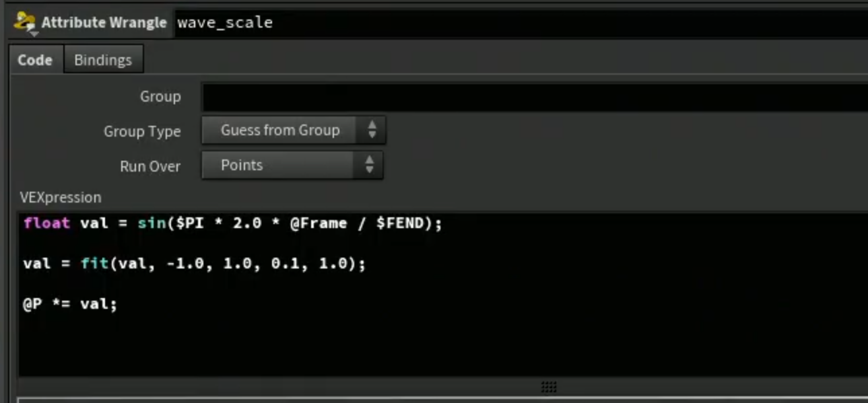The height and width of the screenshot is (403, 868).
Task: Click the Group parameter label
Action: click(x=160, y=97)
